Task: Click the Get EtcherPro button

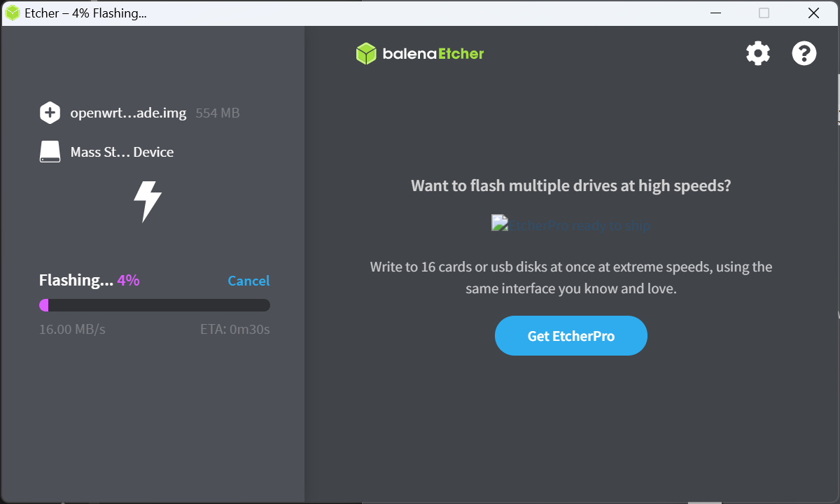Action: tap(571, 336)
